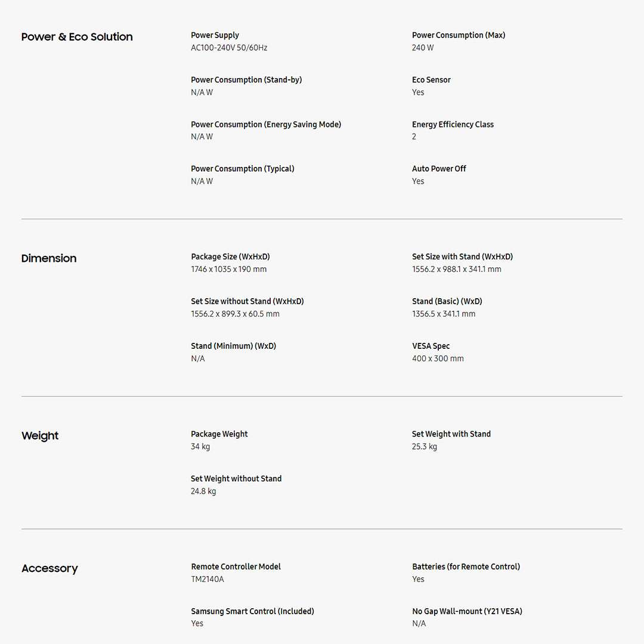Click the TM2140A remote model value

208,580
